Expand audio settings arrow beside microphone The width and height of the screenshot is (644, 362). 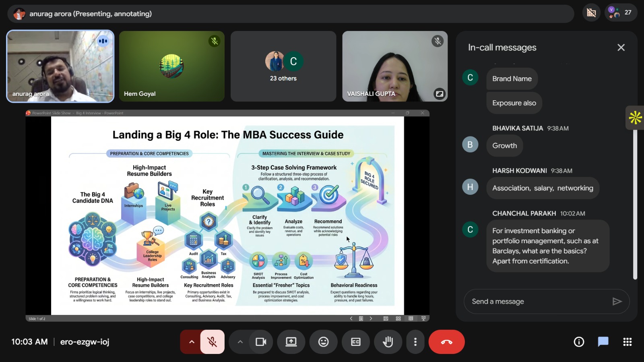click(192, 342)
